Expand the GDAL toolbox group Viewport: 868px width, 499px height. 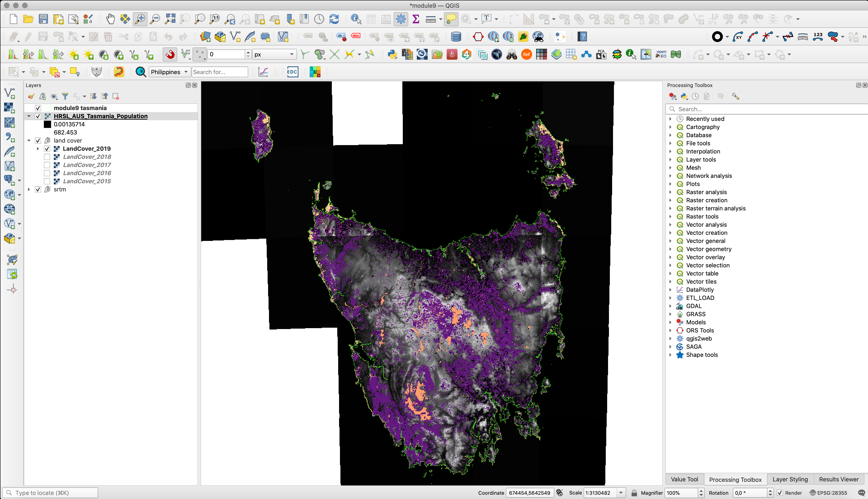(670, 306)
